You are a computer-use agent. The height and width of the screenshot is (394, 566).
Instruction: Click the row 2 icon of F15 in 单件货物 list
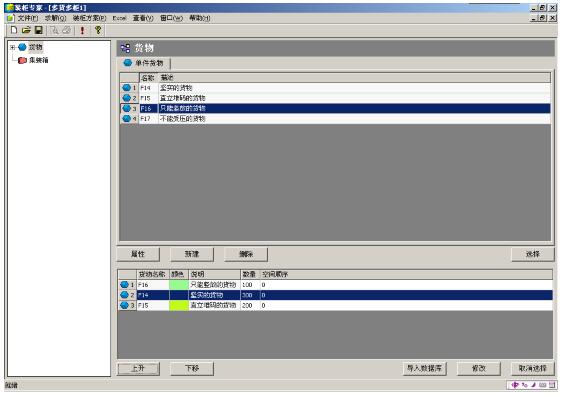(x=126, y=98)
